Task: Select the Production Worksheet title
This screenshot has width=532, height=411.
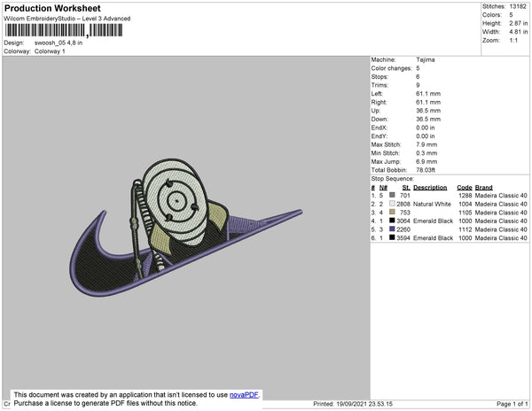Action: click(52, 8)
